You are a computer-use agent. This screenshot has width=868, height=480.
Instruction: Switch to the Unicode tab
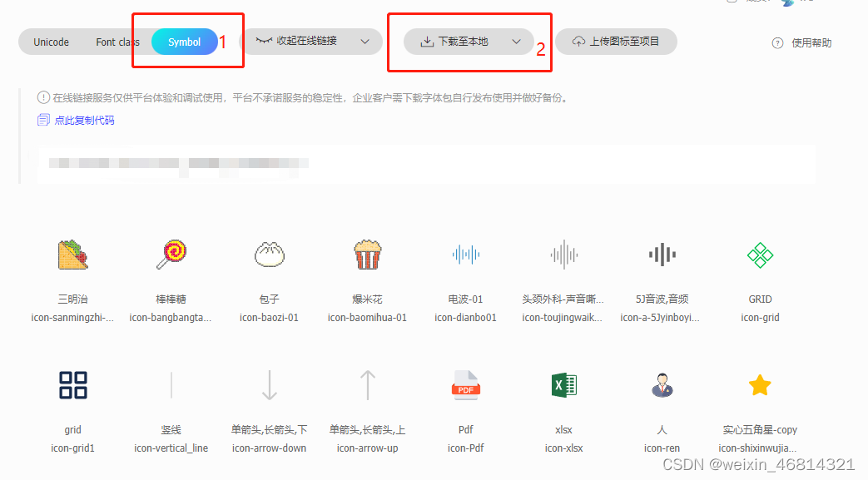pyautogui.click(x=51, y=42)
